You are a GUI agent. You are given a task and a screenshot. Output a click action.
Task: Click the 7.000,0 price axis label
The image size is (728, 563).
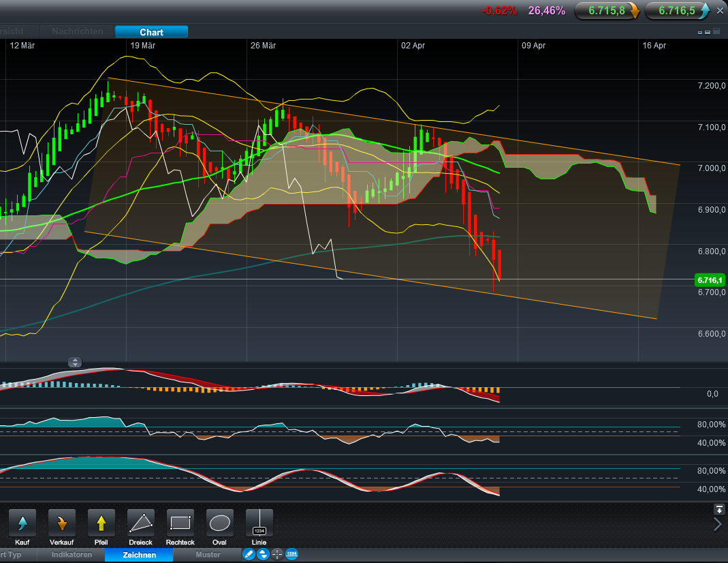coord(711,168)
